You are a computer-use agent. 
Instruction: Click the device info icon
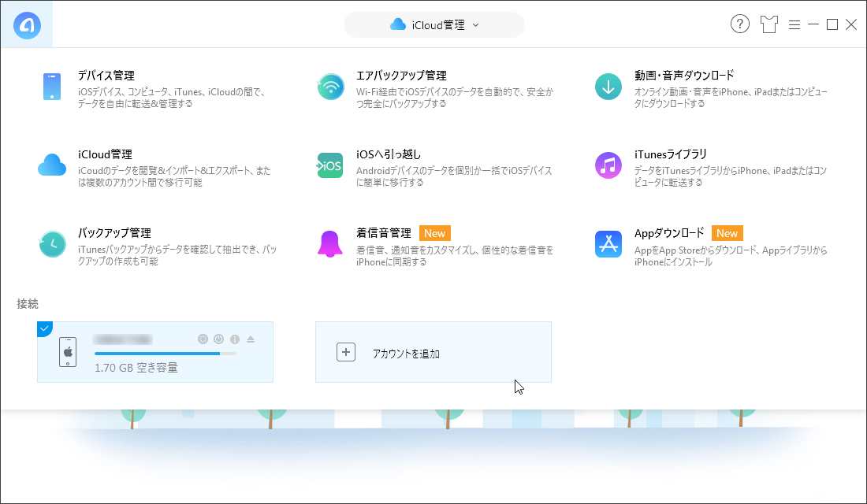pyautogui.click(x=235, y=339)
